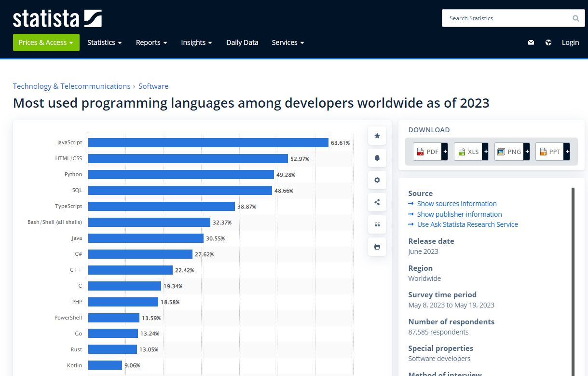Click the Java bar in chart

[146, 238]
